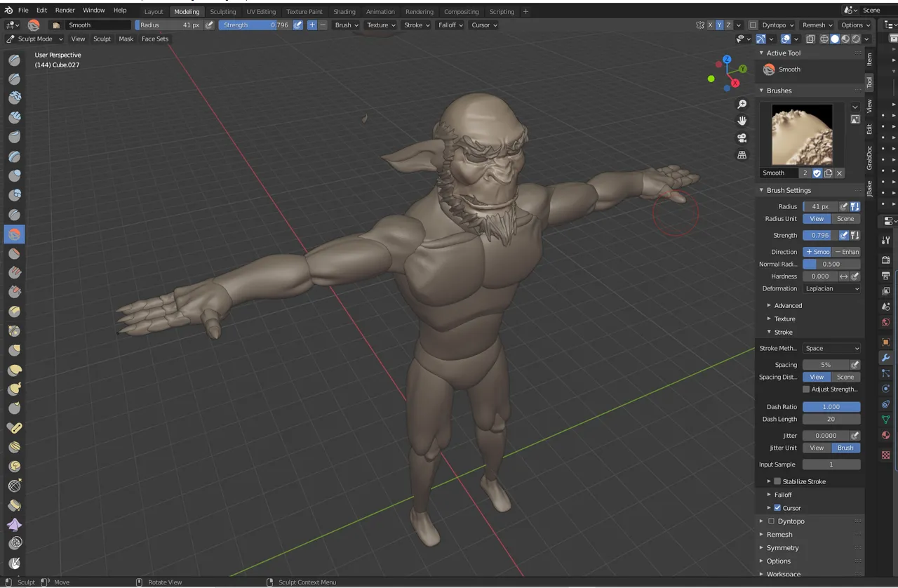Toggle X-ray display in the viewport header
The height and width of the screenshot is (588, 898).
tap(810, 39)
